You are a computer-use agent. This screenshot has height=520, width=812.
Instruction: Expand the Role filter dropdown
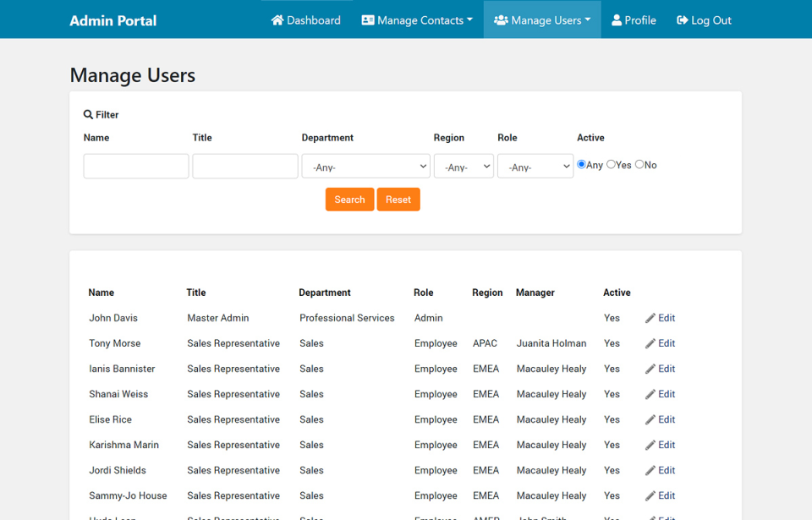point(535,167)
